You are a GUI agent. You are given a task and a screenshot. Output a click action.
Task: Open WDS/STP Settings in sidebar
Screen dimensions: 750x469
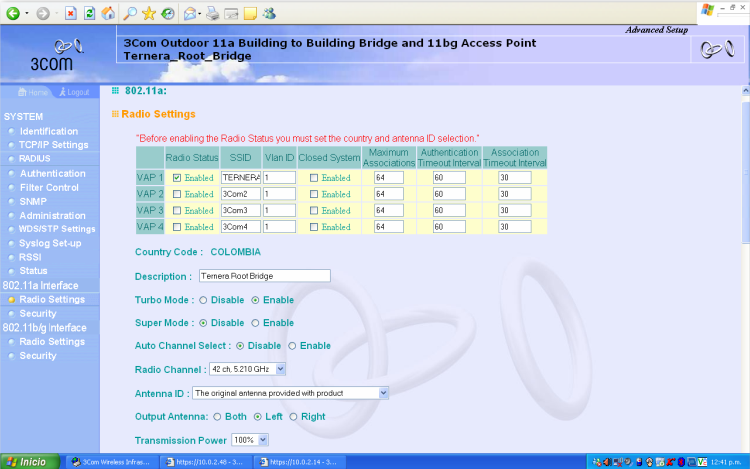[57, 229]
